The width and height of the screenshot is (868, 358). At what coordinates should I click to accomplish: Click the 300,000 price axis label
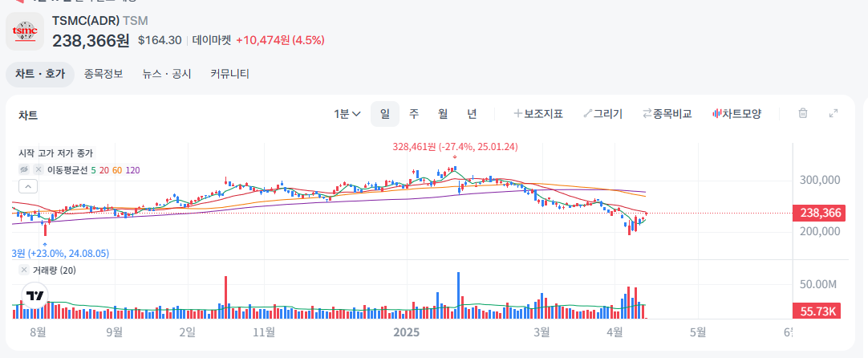coord(821,180)
